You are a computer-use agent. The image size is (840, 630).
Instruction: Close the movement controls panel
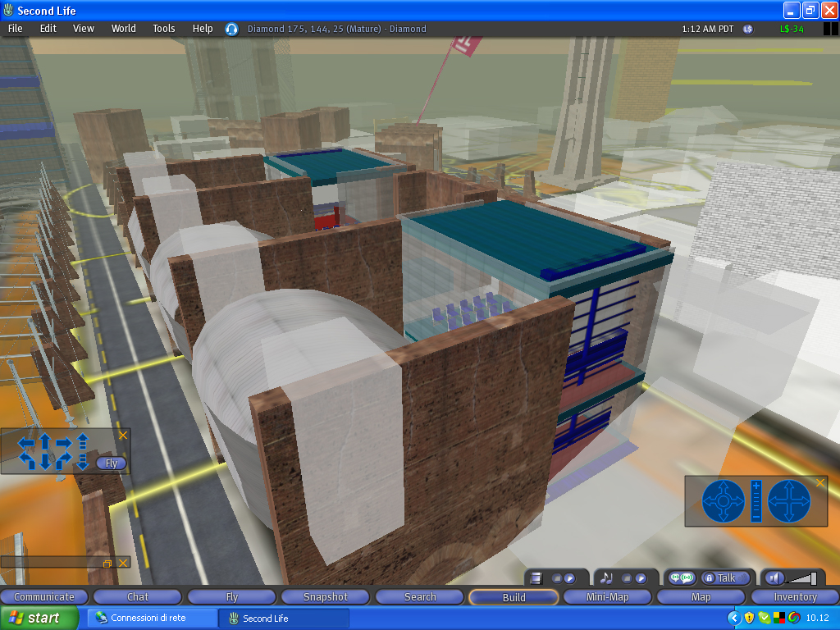(x=123, y=435)
